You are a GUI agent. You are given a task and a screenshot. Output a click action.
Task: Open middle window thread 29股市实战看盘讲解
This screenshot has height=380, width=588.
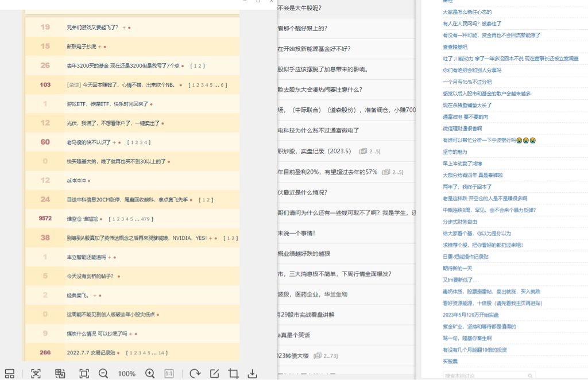306,315
